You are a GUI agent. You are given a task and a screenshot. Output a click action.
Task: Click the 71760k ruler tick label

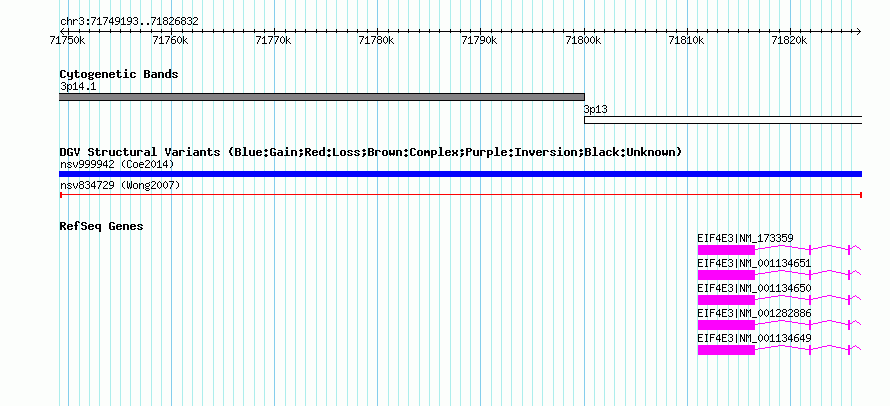click(171, 40)
